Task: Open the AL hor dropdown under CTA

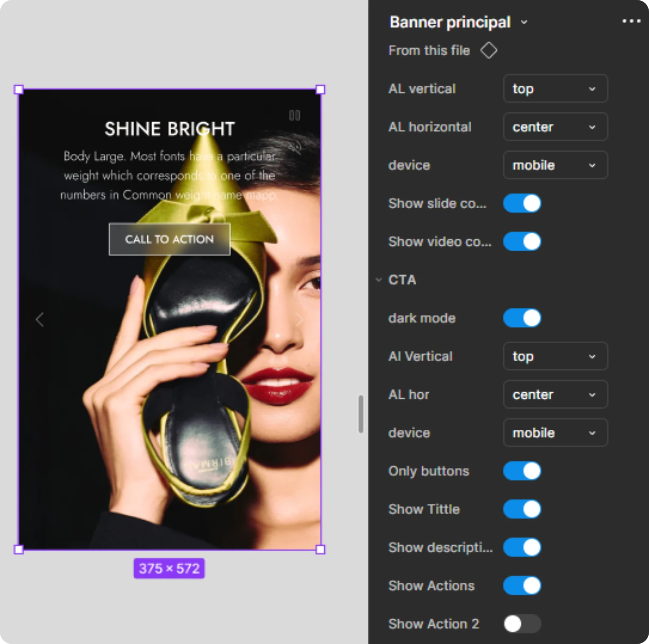Action: point(555,395)
